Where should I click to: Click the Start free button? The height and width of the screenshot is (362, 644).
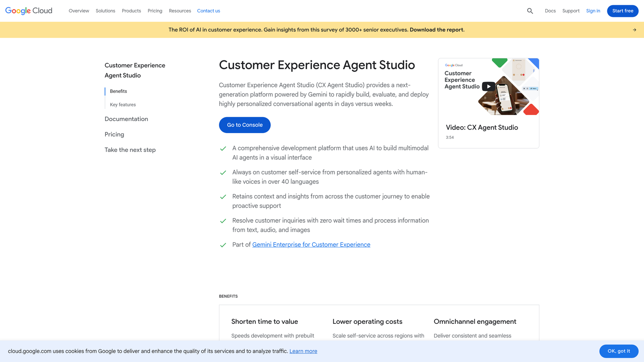(x=623, y=11)
